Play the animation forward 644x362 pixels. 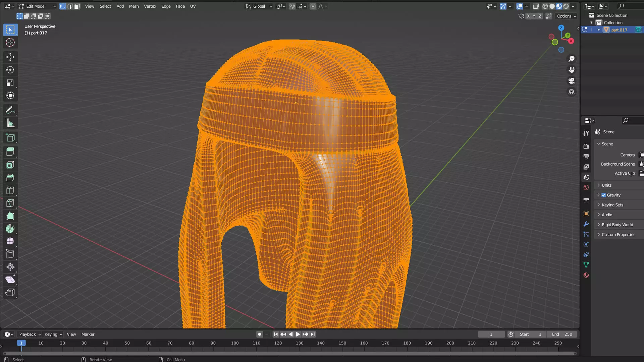(x=298, y=334)
